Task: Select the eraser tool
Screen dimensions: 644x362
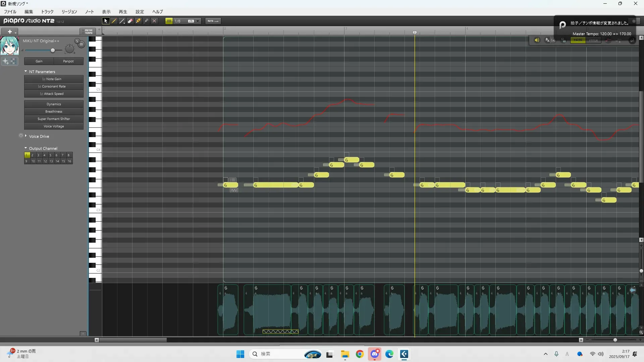Action: 130,21
